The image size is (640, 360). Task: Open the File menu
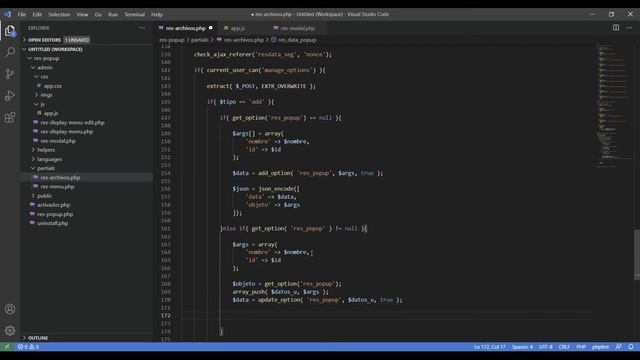[x=22, y=14]
